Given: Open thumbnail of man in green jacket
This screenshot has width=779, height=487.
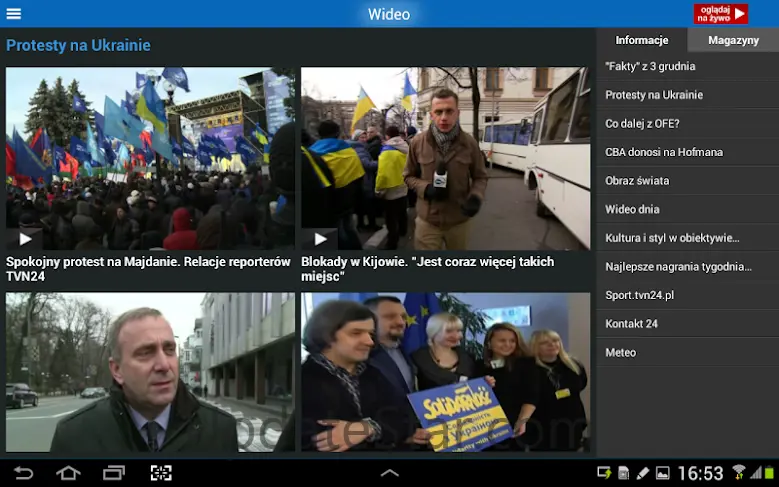Looking at the screenshot, I should 150,372.
